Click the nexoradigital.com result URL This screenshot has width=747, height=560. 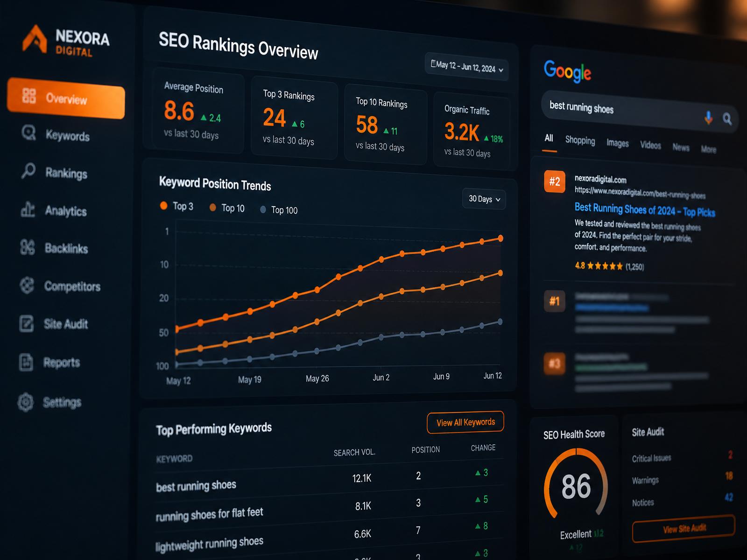point(640,192)
